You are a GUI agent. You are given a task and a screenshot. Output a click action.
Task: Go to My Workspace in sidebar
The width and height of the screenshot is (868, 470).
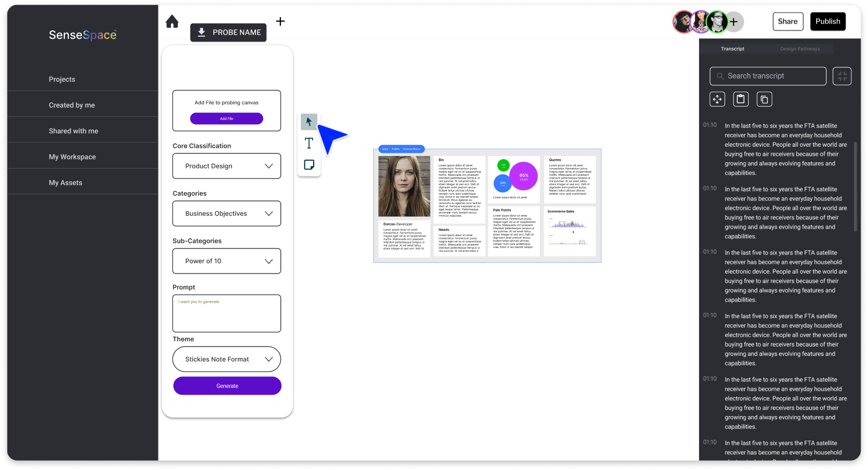tap(72, 157)
